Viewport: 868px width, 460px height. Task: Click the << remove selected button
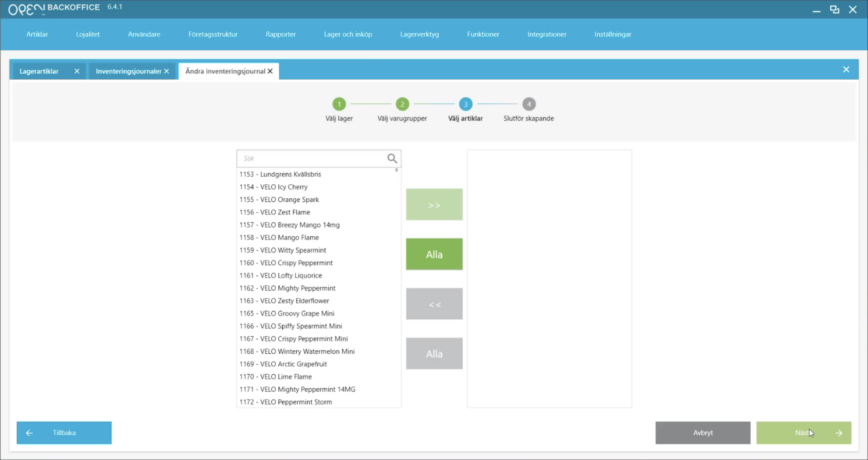pyautogui.click(x=434, y=304)
